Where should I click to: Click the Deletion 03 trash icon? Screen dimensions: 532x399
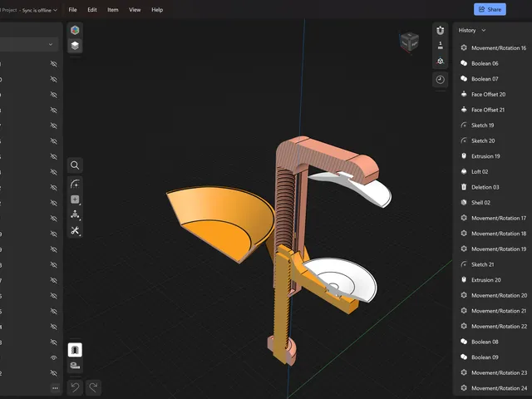[464, 187]
